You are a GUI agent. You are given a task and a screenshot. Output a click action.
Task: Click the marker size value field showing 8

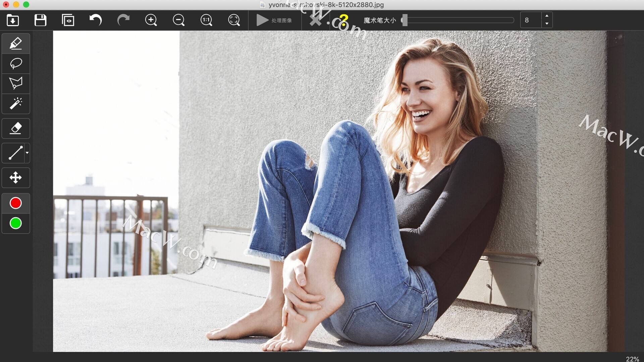point(531,20)
